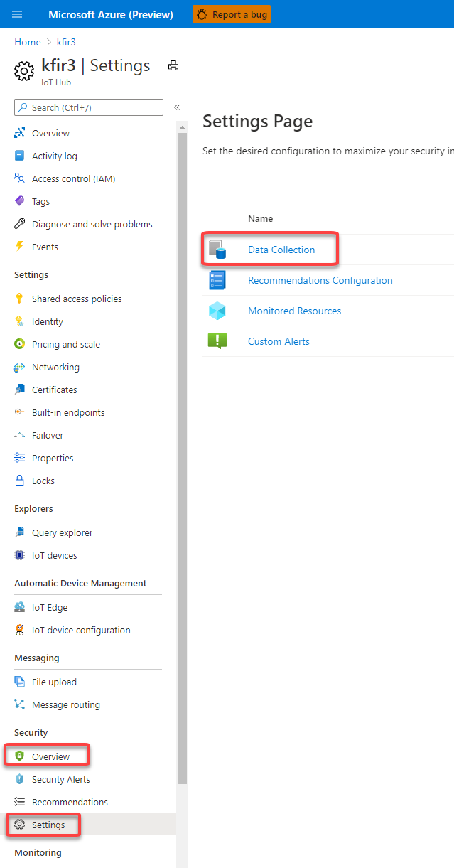Open Tags menu item
The width and height of the screenshot is (454, 868).
point(40,201)
